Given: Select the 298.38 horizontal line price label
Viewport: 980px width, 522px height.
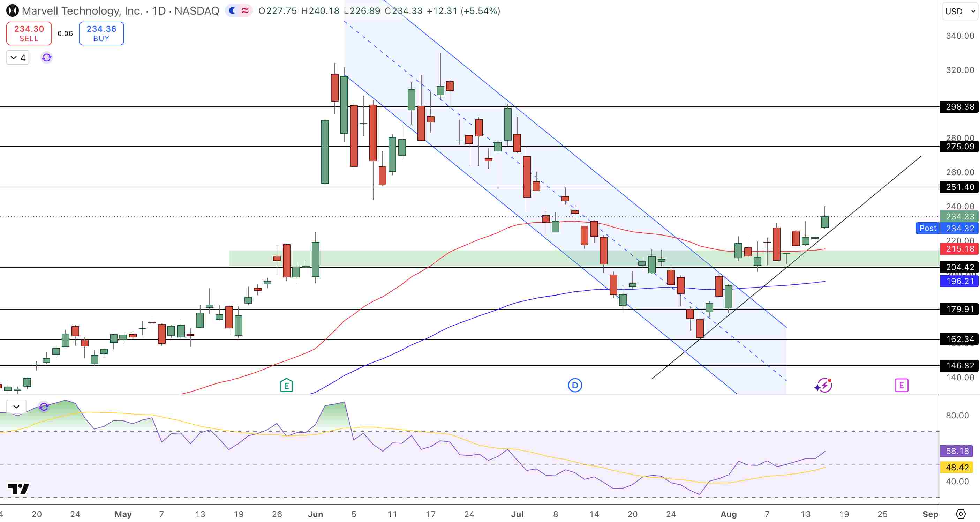Looking at the screenshot, I should coord(959,107).
